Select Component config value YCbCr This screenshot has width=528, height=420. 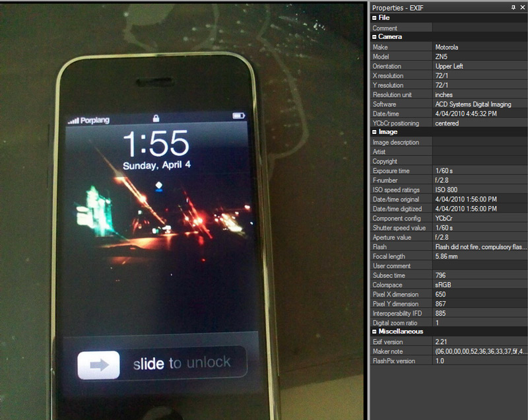pos(444,218)
